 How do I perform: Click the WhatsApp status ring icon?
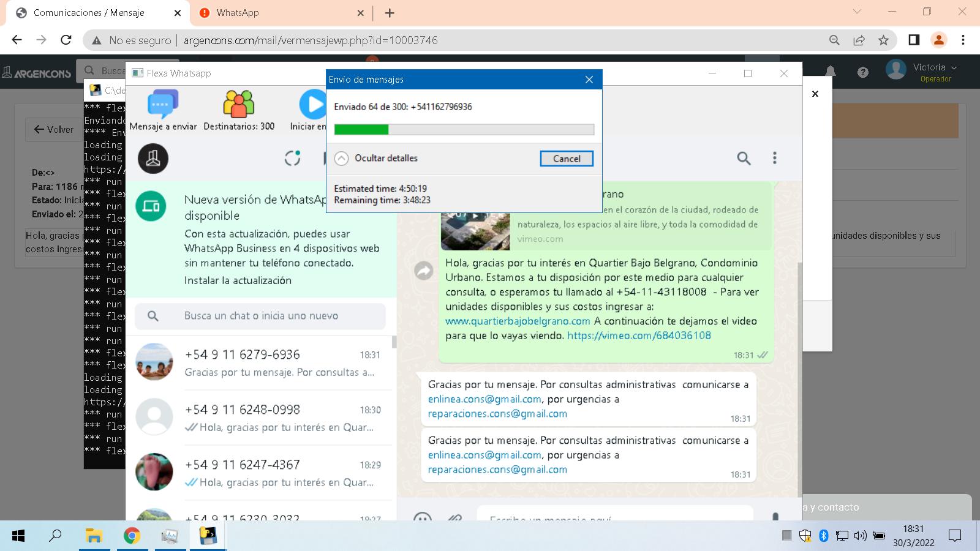[293, 158]
